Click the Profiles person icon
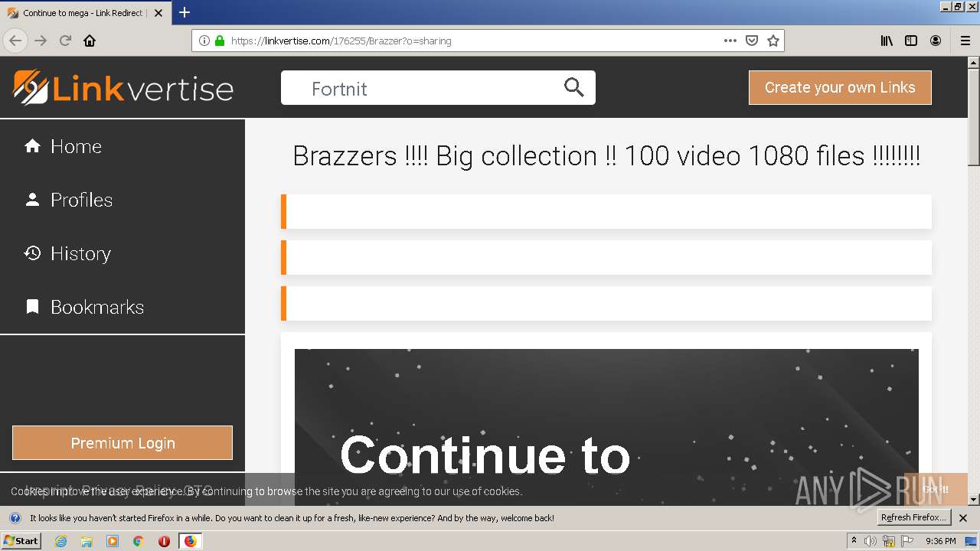 32,199
